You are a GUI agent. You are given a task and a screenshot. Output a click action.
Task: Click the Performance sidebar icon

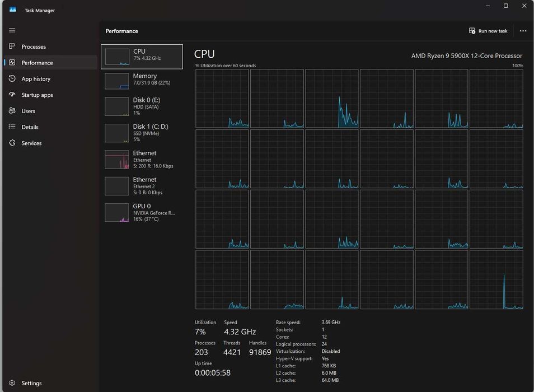(x=12, y=62)
